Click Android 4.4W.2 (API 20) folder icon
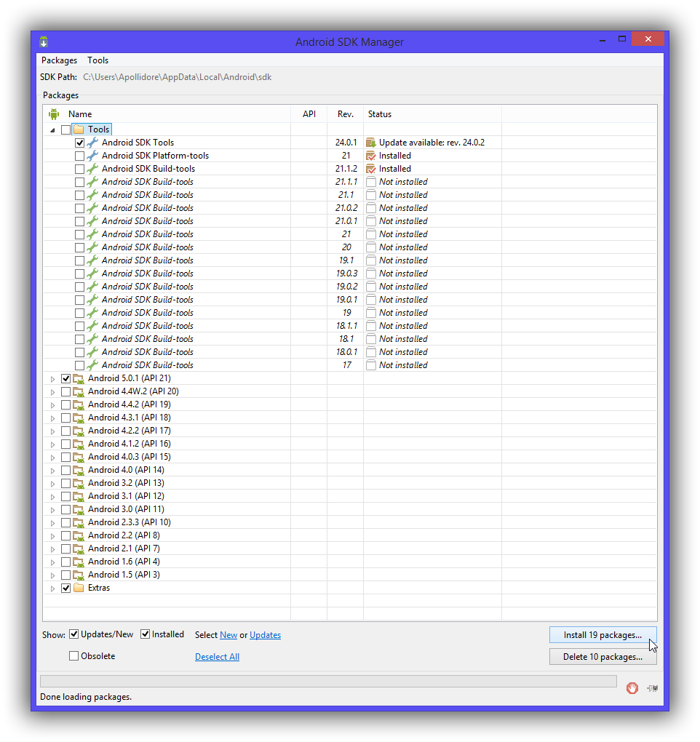 [79, 392]
